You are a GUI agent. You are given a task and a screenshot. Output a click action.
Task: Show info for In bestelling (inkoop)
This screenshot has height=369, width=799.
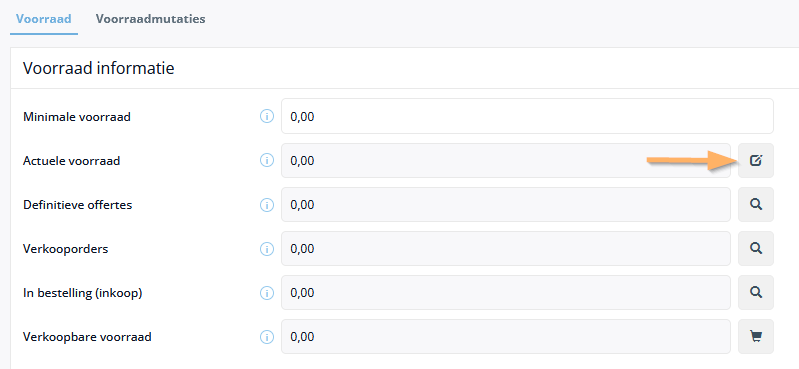[267, 293]
